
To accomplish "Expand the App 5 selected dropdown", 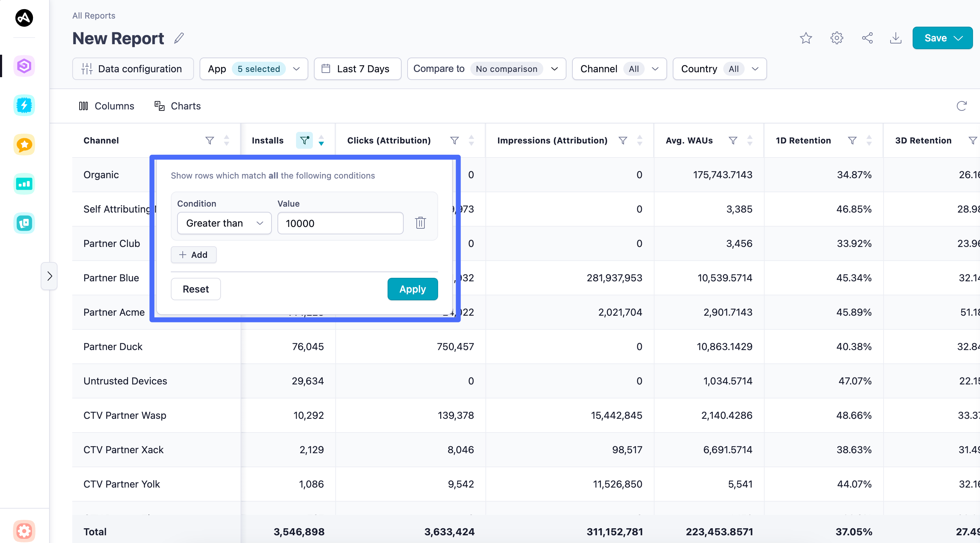I will pyautogui.click(x=254, y=69).
